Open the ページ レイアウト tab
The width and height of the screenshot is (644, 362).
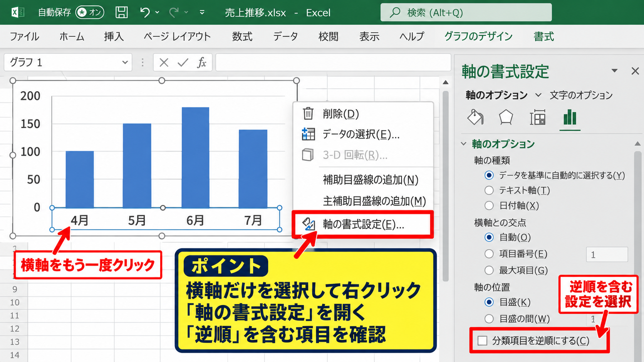coord(177,37)
